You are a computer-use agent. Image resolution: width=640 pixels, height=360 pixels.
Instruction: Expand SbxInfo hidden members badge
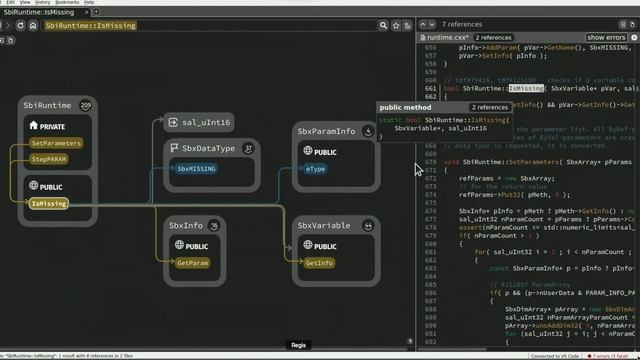point(213,225)
